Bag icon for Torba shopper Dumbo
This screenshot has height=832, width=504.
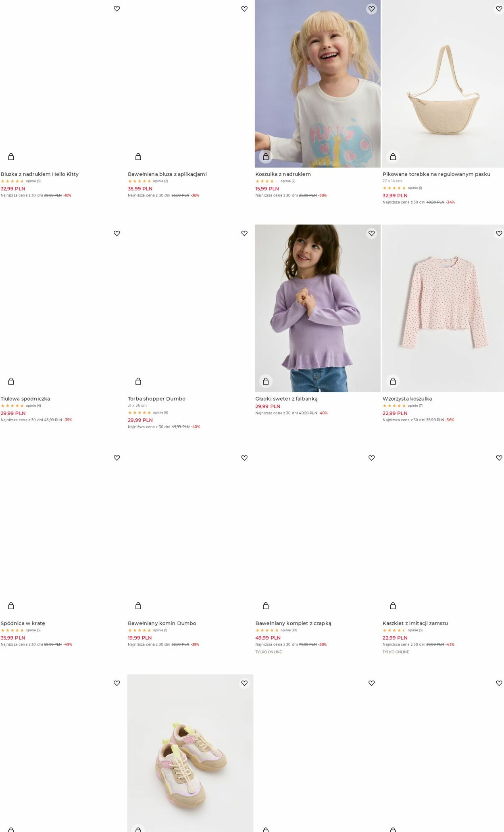tap(138, 381)
